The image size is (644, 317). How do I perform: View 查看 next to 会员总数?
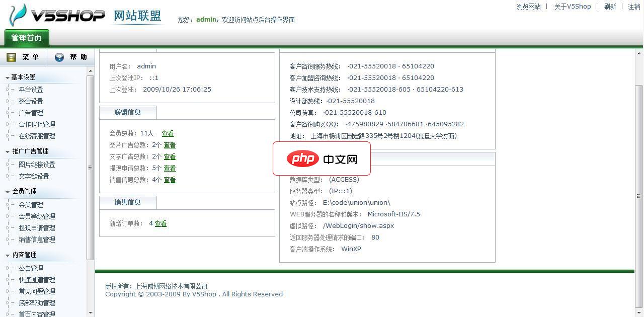(x=168, y=133)
